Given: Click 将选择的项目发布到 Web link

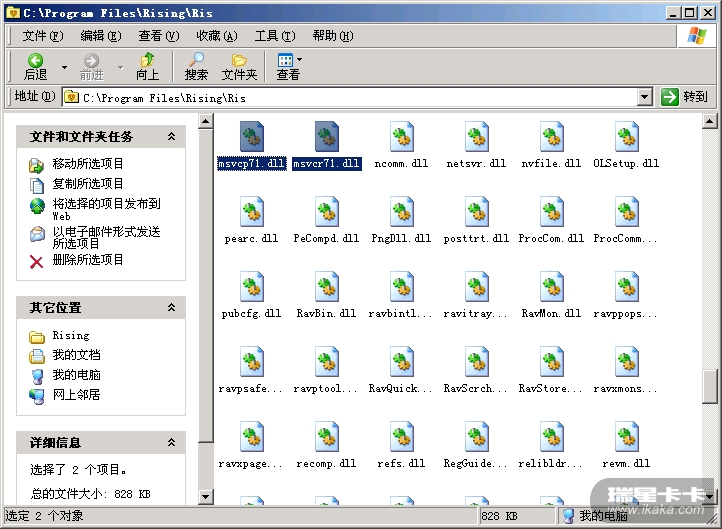Looking at the screenshot, I should click(x=106, y=209).
